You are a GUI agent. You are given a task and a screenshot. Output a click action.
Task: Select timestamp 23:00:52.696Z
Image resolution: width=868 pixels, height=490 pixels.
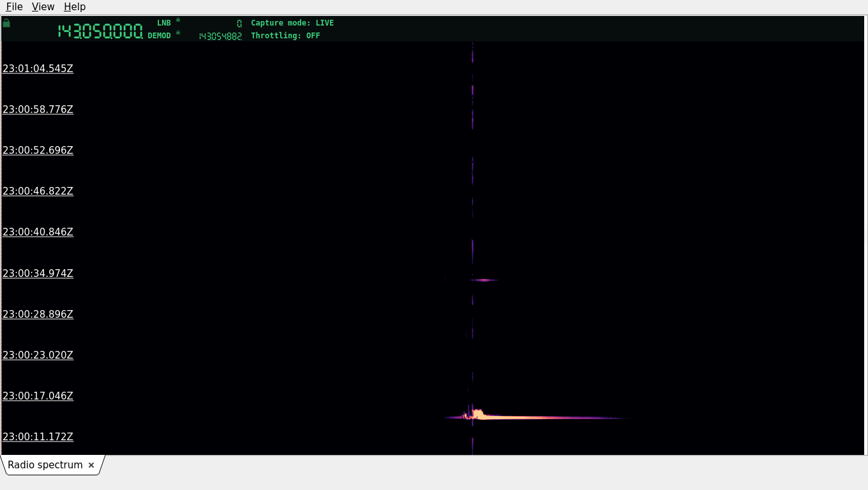pos(38,151)
